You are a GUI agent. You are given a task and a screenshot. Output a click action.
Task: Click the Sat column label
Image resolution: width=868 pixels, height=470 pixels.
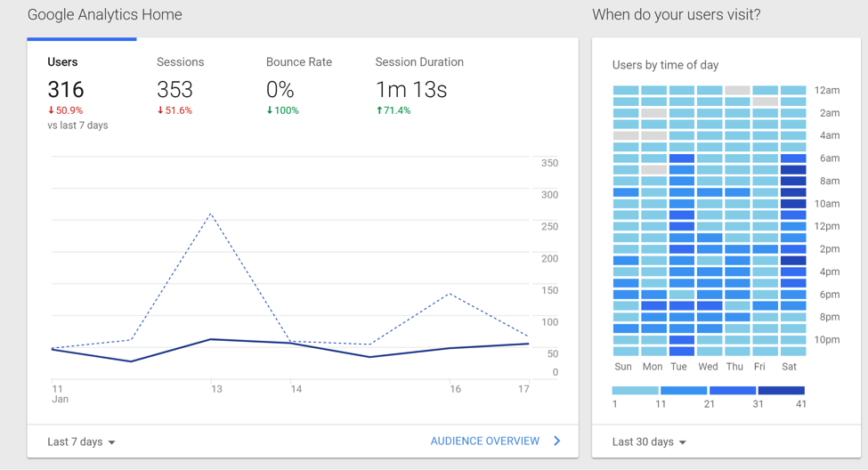[789, 367]
